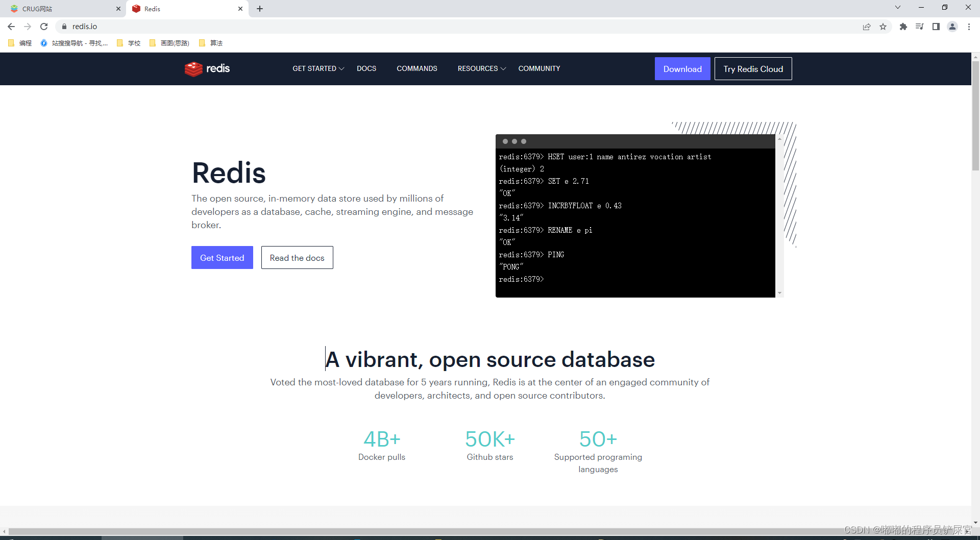Image resolution: width=980 pixels, height=540 pixels.
Task: Open the media control icon
Action: coord(920,27)
